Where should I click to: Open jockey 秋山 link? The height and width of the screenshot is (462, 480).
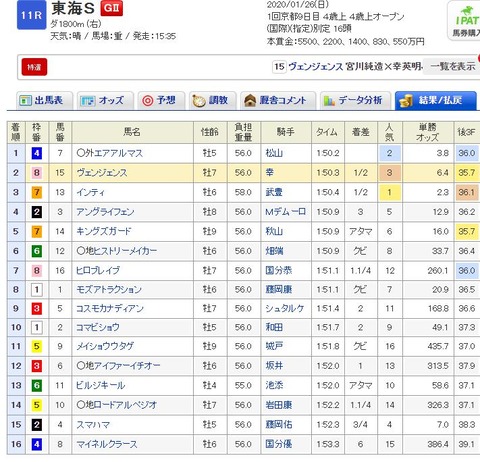point(274,231)
